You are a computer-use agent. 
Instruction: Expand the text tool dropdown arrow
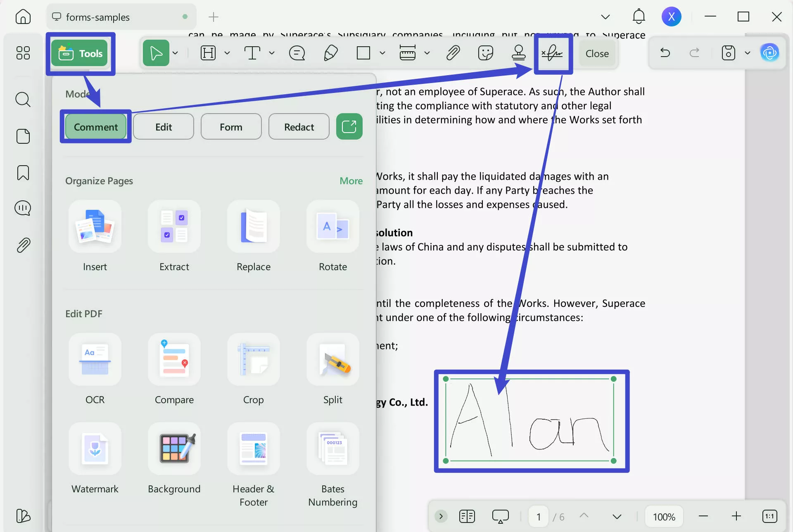[x=272, y=53]
